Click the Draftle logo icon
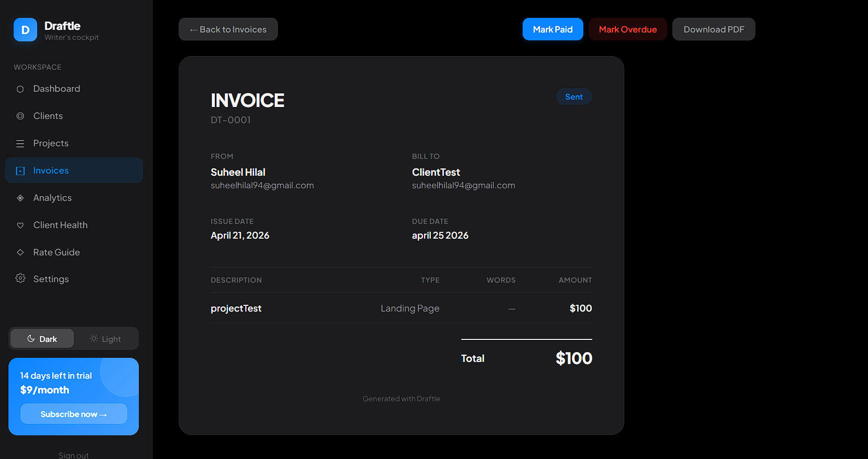868x459 pixels. (x=25, y=30)
